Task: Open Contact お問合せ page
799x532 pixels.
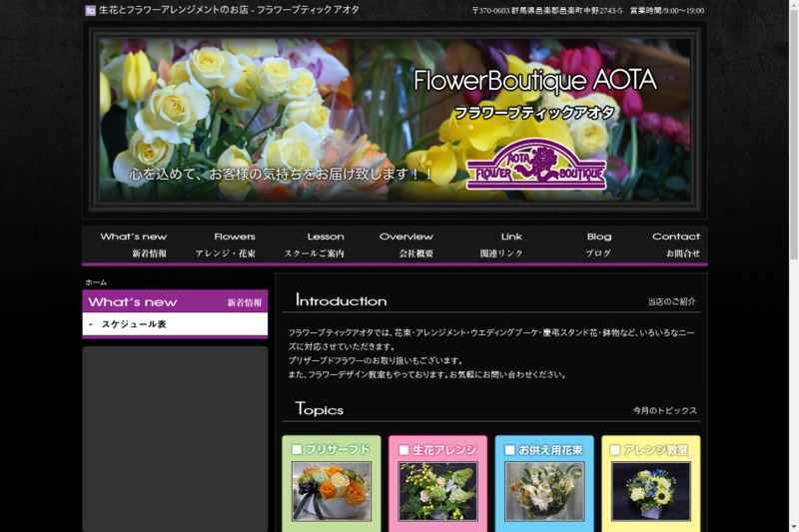Action: click(676, 245)
